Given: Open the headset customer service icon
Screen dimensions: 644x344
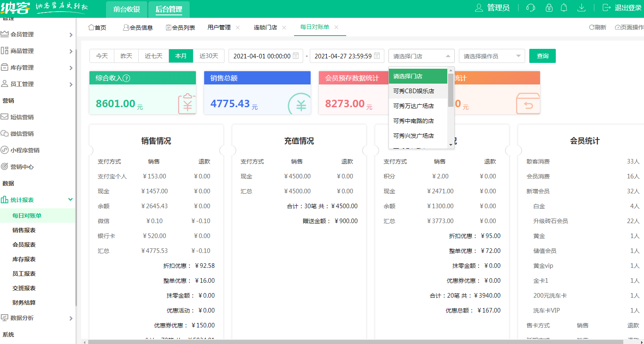Looking at the screenshot, I should [531, 7].
